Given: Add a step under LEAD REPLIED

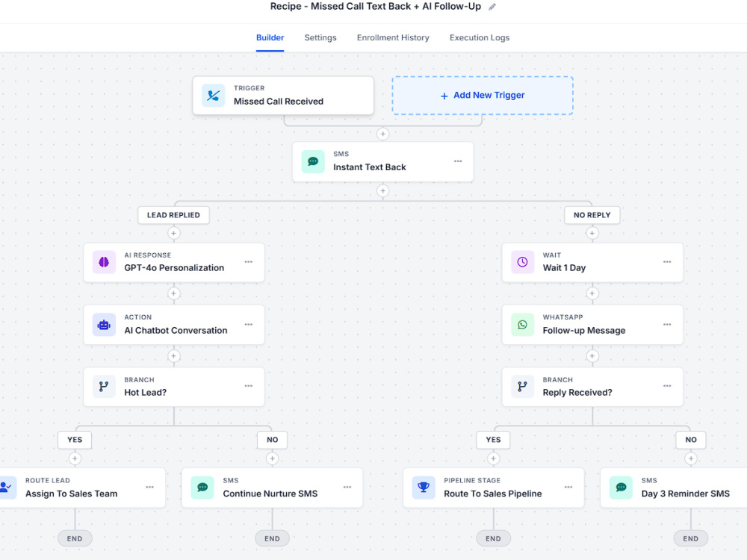Looking at the screenshot, I should [173, 233].
